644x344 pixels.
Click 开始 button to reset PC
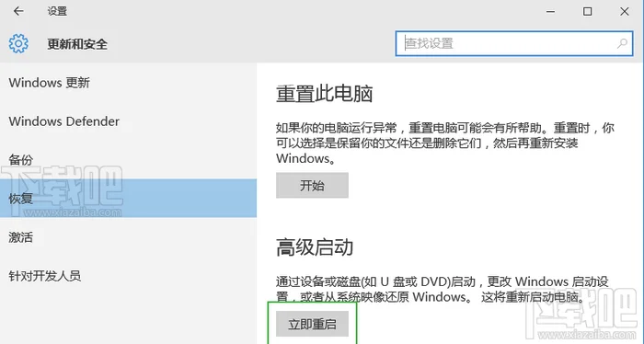312,185
